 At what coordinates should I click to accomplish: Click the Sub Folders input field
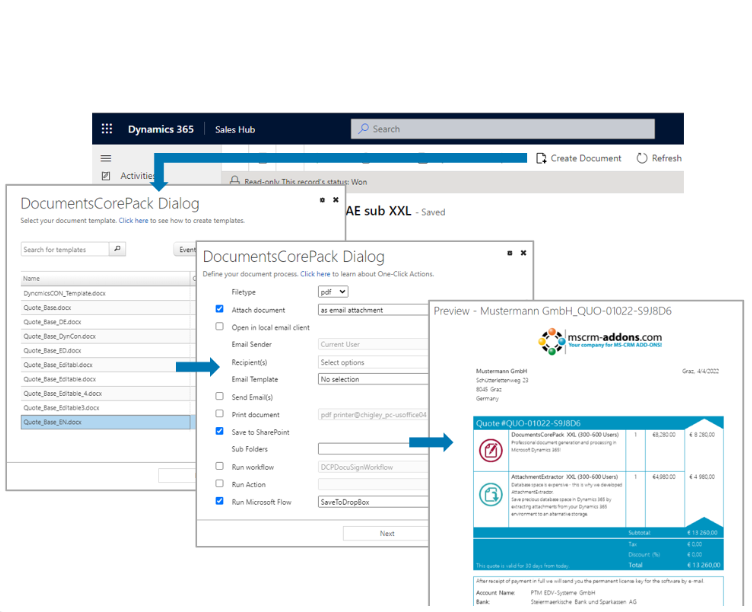click(373, 449)
